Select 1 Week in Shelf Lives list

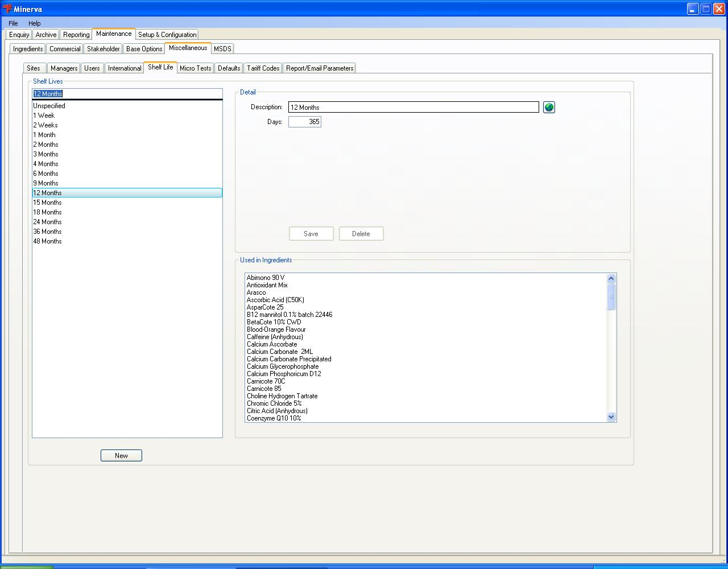click(127, 116)
